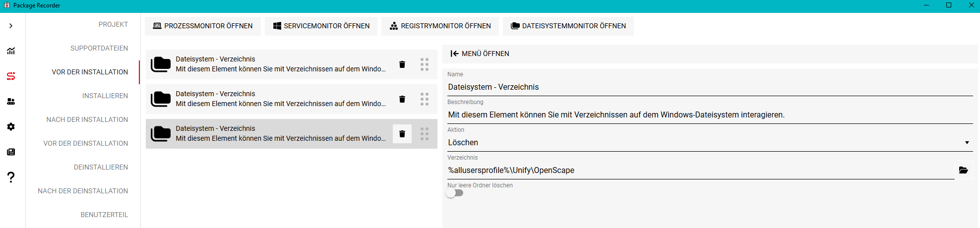Click PROZESSMONITOR ÖFFNEN button
Screen dimensions: 980x228
point(203,26)
